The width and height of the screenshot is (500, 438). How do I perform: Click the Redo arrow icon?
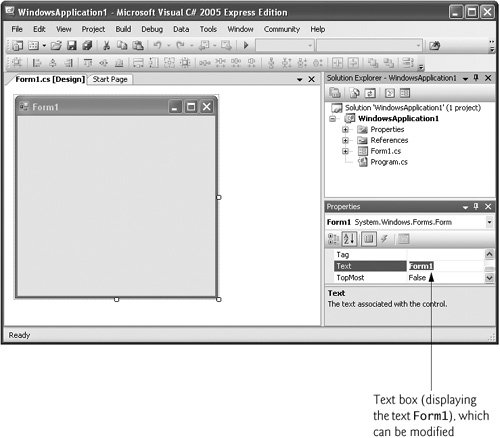point(180,45)
